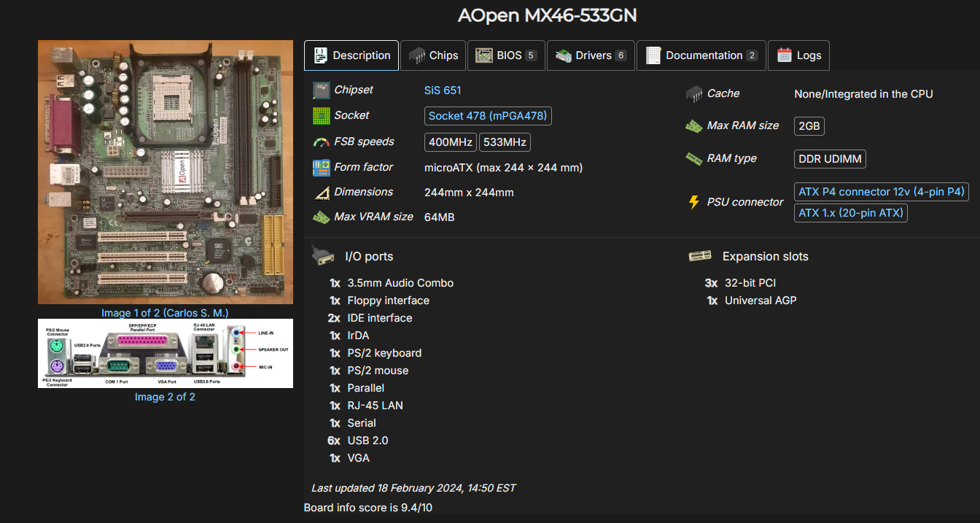Click the Drivers count badge 6
Screen dimensions: 980x523
[x=621, y=55]
